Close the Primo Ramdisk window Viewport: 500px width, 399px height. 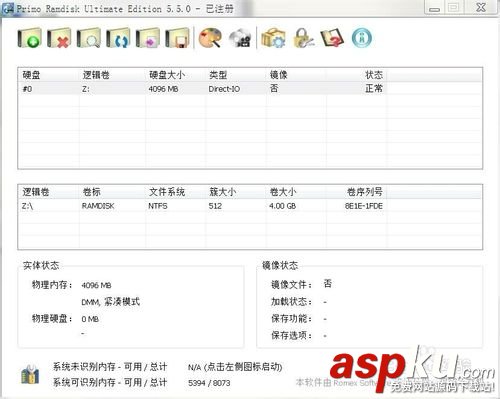(481, 7)
